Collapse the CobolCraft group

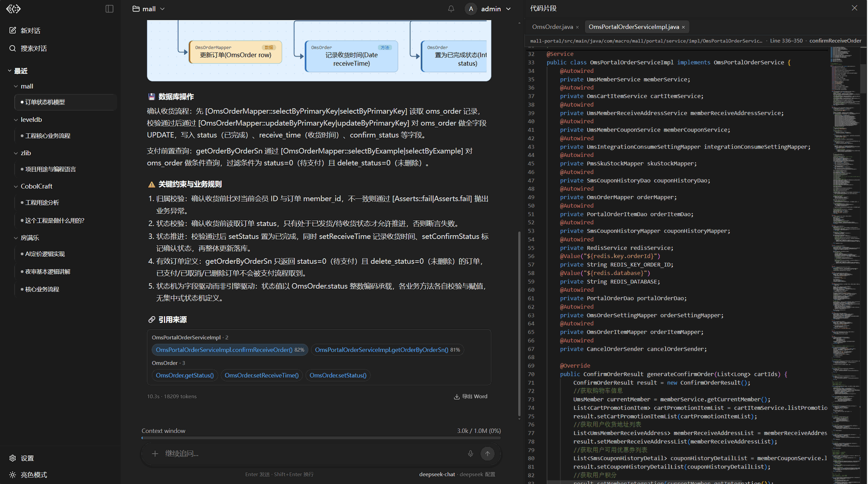click(x=16, y=186)
